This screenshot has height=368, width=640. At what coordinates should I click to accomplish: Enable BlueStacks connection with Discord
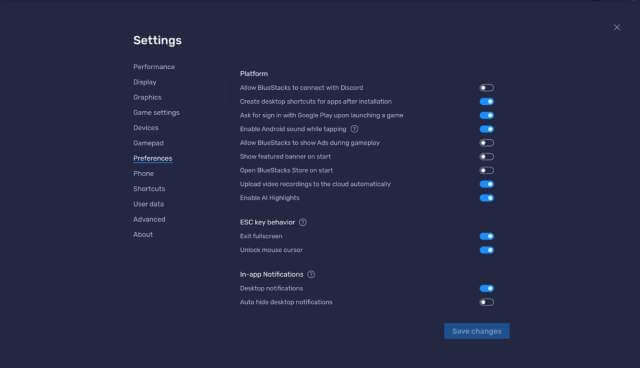point(487,88)
